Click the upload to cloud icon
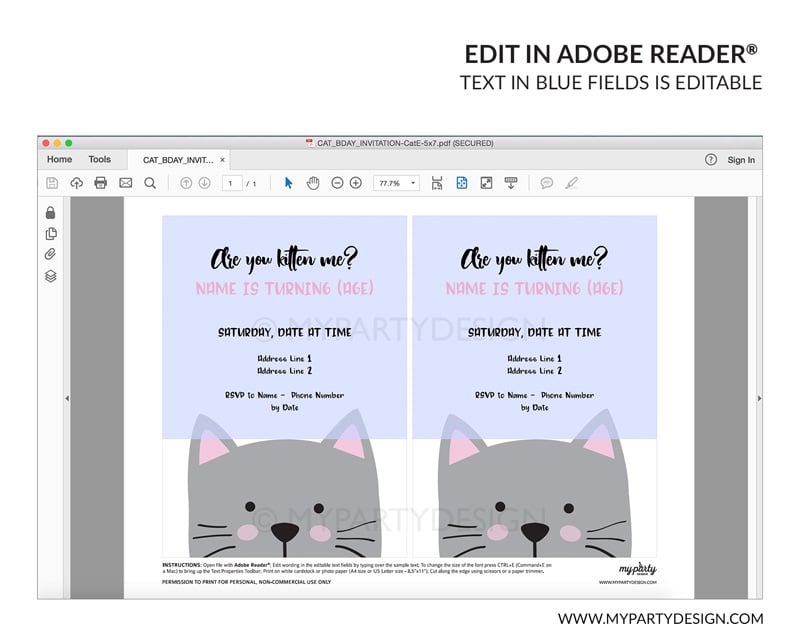This screenshot has height=637, width=800. (x=76, y=183)
